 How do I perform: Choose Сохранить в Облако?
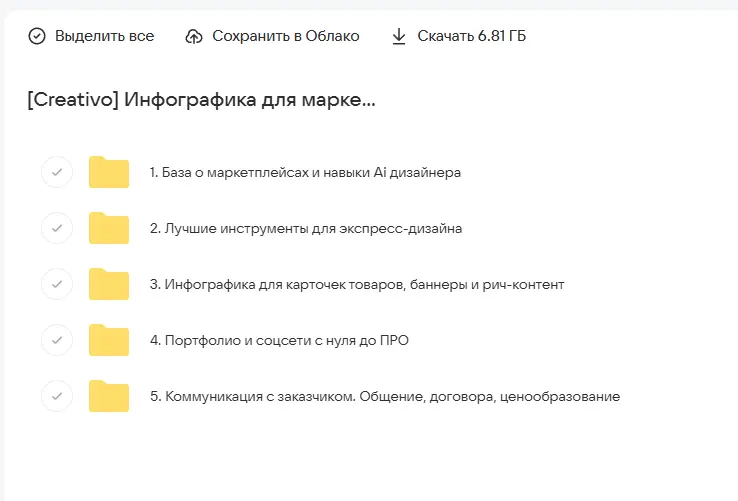(x=285, y=36)
